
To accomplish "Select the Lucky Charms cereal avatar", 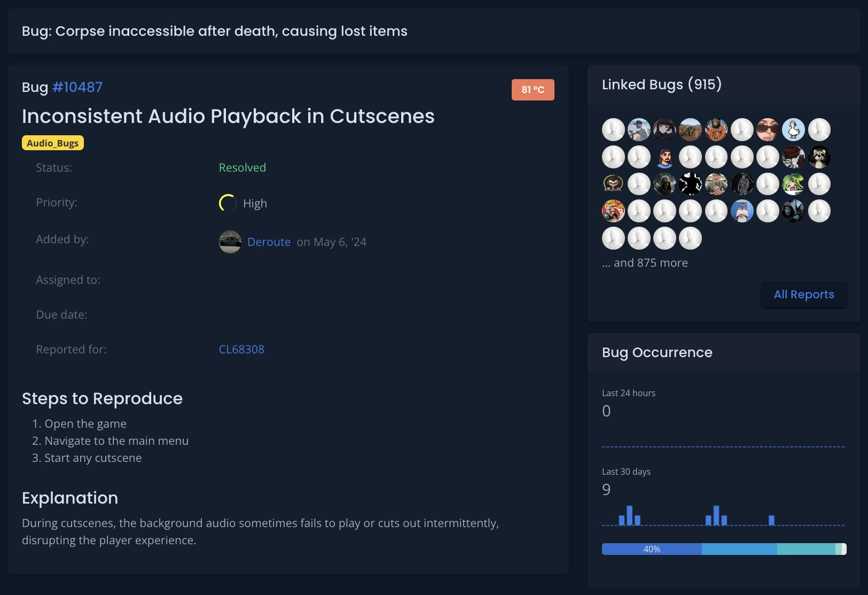I will tap(614, 211).
